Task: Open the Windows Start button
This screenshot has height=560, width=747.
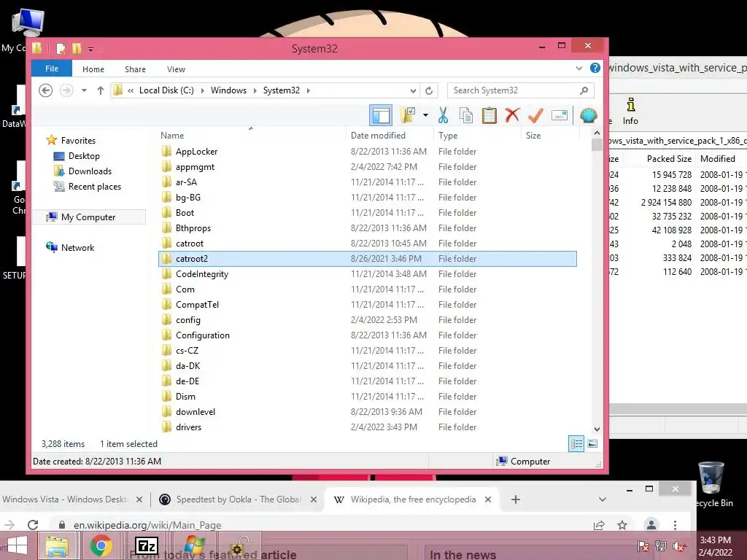Action: pos(18,545)
